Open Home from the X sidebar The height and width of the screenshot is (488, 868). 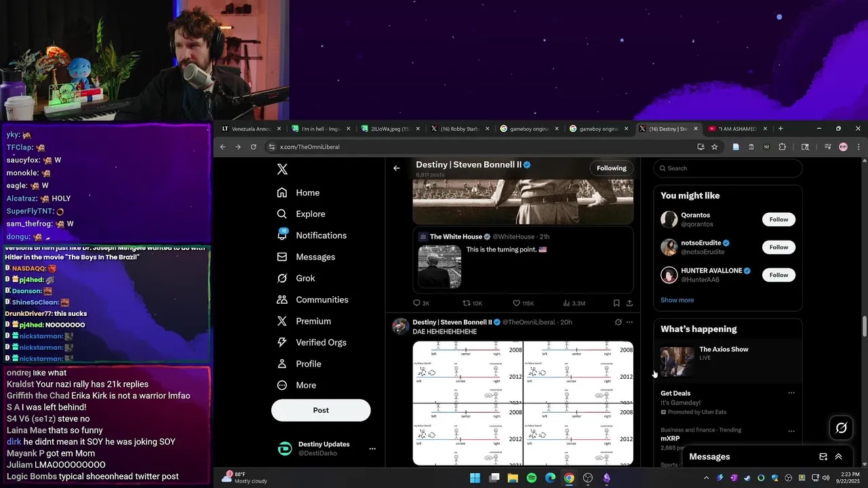tap(298, 192)
